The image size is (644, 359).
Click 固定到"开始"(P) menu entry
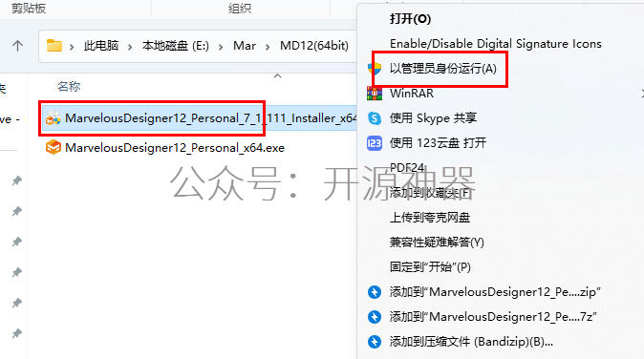(430, 267)
